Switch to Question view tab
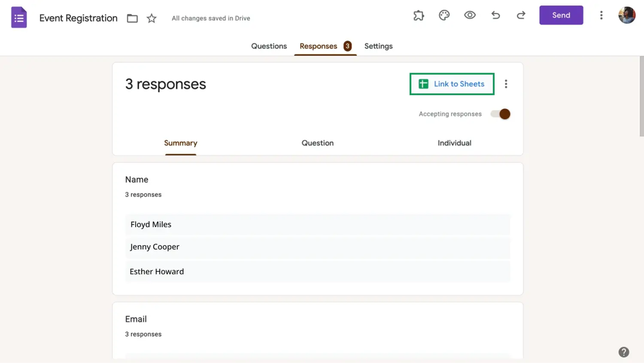Screen dimensions: 644x363 (x=317, y=143)
